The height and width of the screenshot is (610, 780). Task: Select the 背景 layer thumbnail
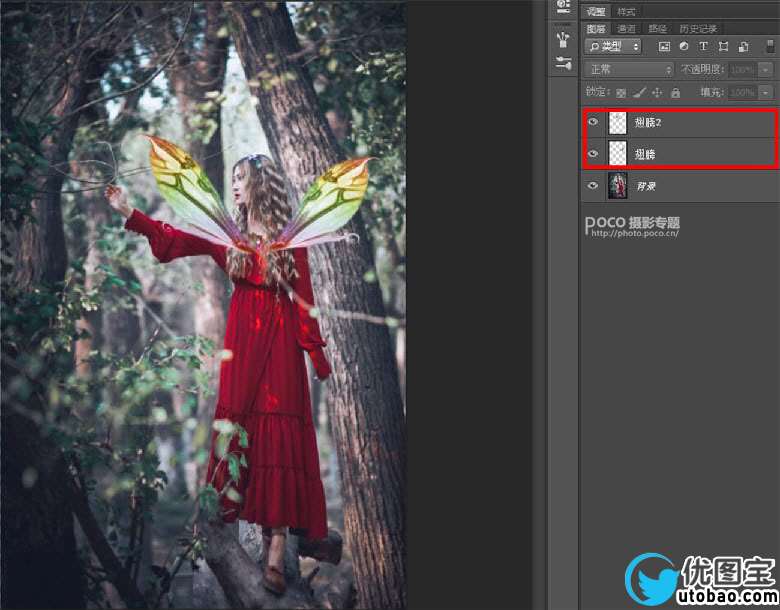(618, 186)
